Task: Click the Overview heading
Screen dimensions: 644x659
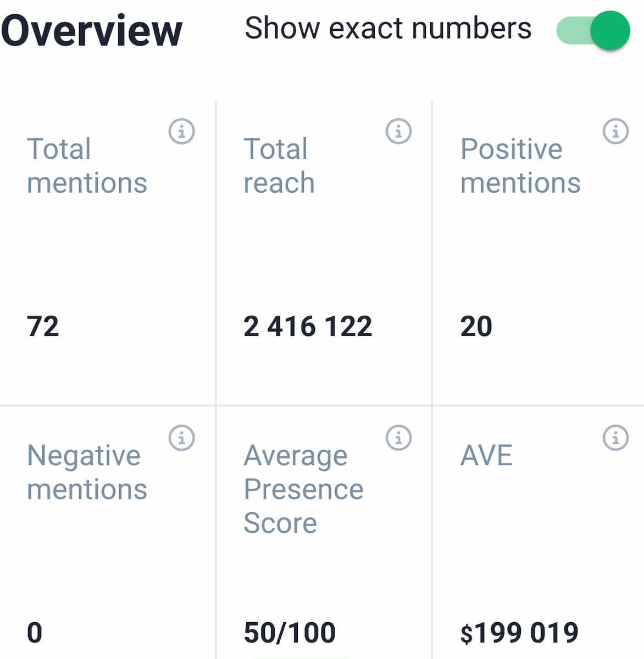Action: (x=92, y=31)
